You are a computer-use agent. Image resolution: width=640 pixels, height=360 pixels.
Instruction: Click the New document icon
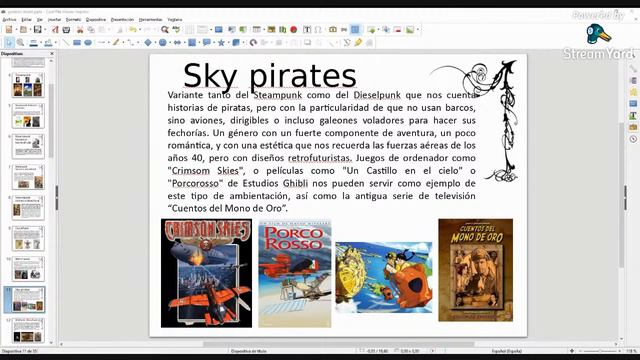pos(9,29)
